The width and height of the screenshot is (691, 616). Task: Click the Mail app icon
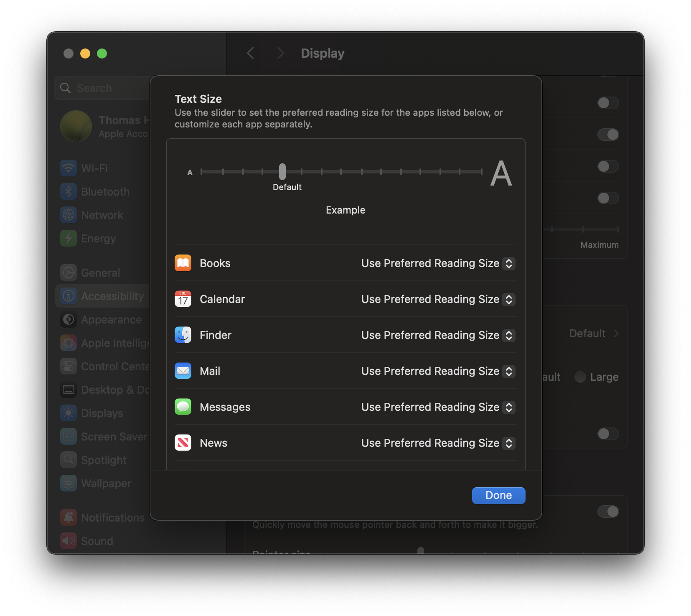pos(183,371)
